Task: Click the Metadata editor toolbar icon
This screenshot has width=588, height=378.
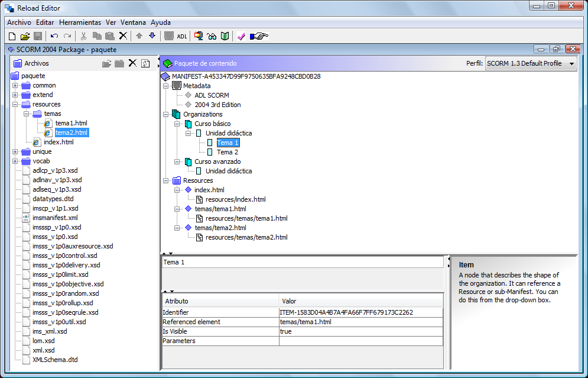Action: click(169, 36)
